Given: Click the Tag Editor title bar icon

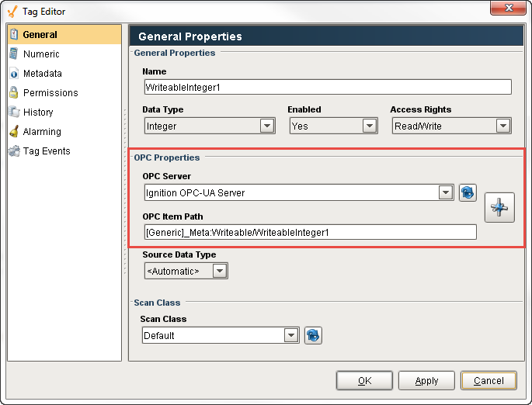Looking at the screenshot, I should coord(12,11).
